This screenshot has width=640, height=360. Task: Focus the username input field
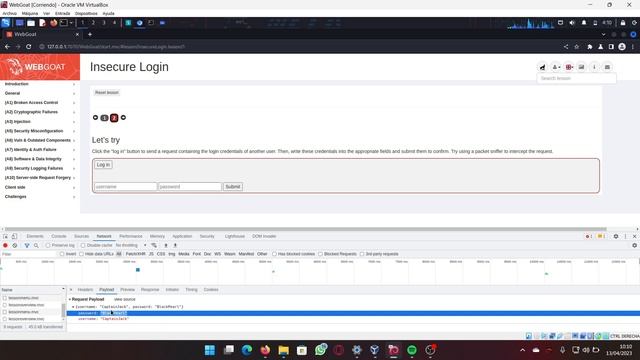126,187
